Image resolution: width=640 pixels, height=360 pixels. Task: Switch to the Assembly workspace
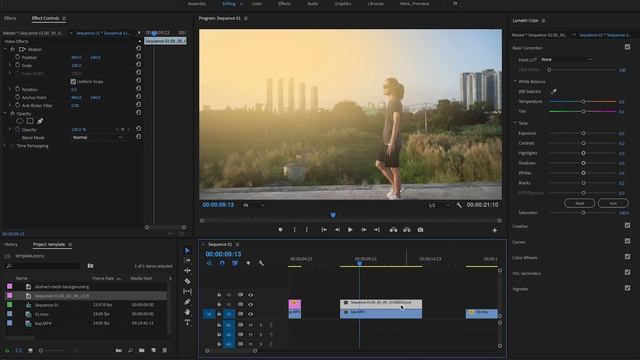[197, 4]
